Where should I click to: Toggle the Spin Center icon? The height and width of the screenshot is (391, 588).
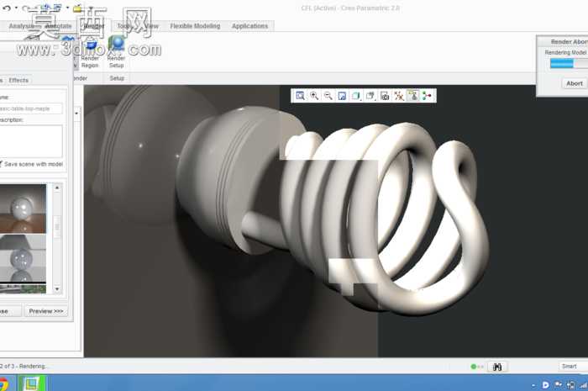coord(427,96)
